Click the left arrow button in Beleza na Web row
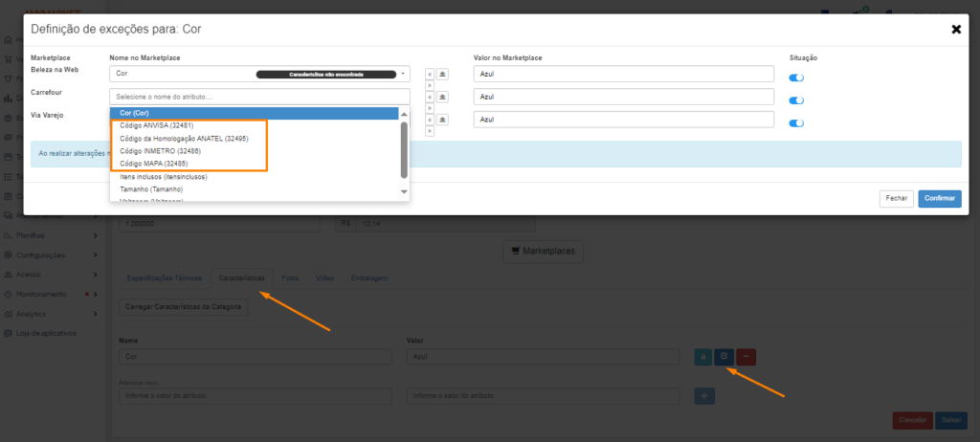Screen dimensions: 980x442 click(430, 74)
